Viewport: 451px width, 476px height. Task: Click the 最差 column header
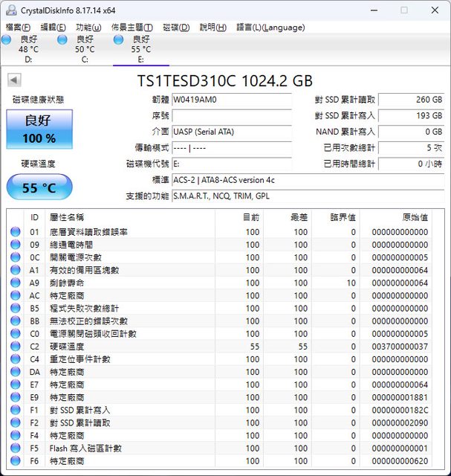288,217
